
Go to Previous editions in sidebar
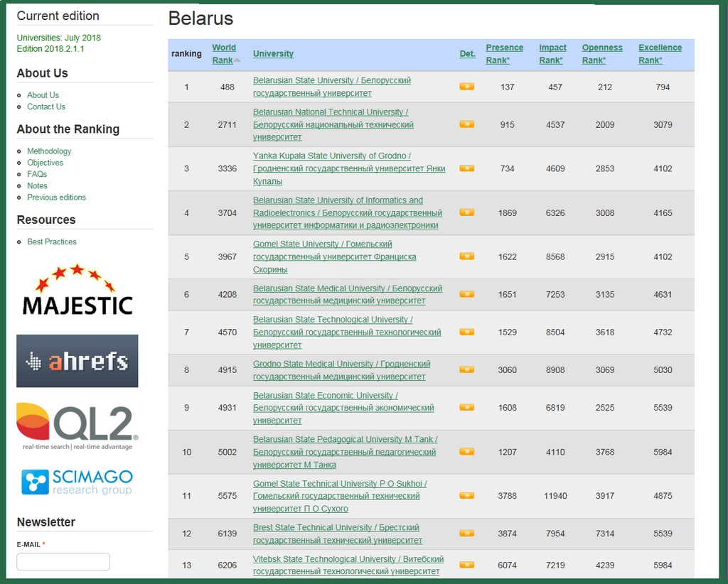coord(56,198)
